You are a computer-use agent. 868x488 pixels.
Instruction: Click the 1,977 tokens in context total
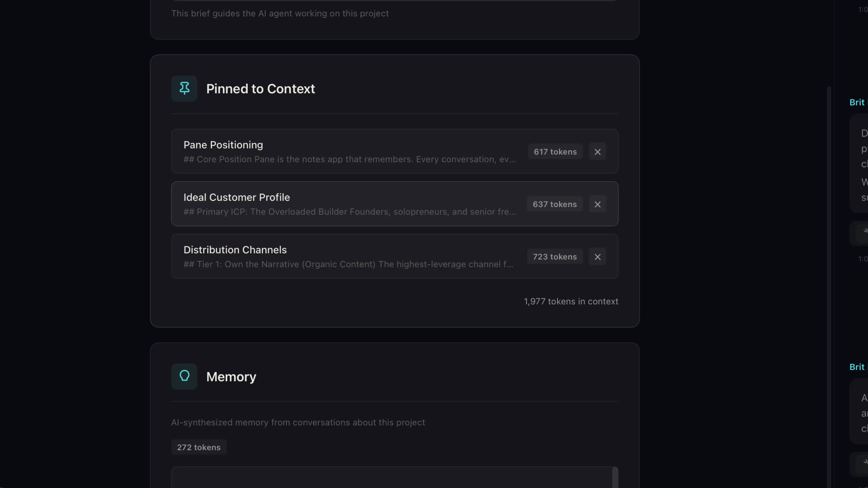click(x=571, y=301)
